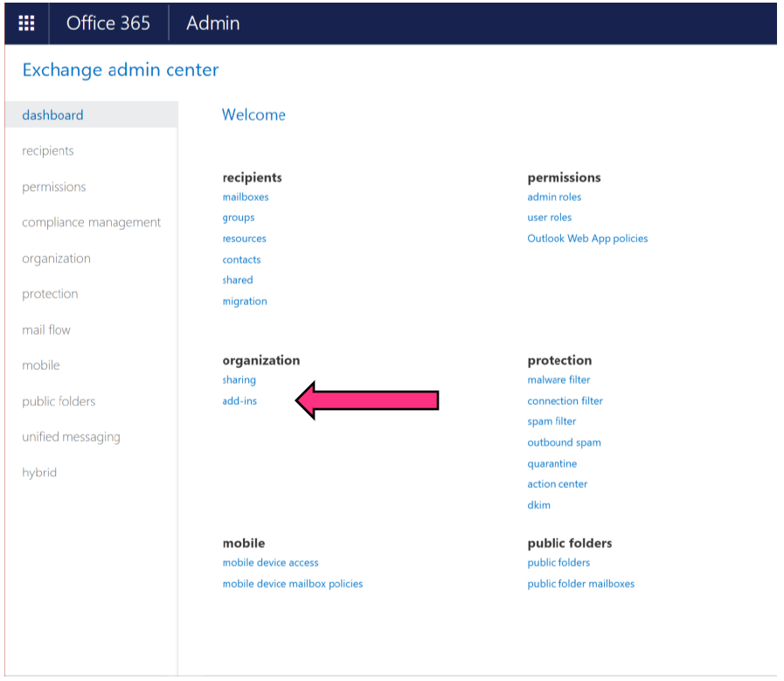Click mobile device mailbox policies link
Image resolution: width=784 pixels, height=681 pixels.
pyautogui.click(x=292, y=583)
